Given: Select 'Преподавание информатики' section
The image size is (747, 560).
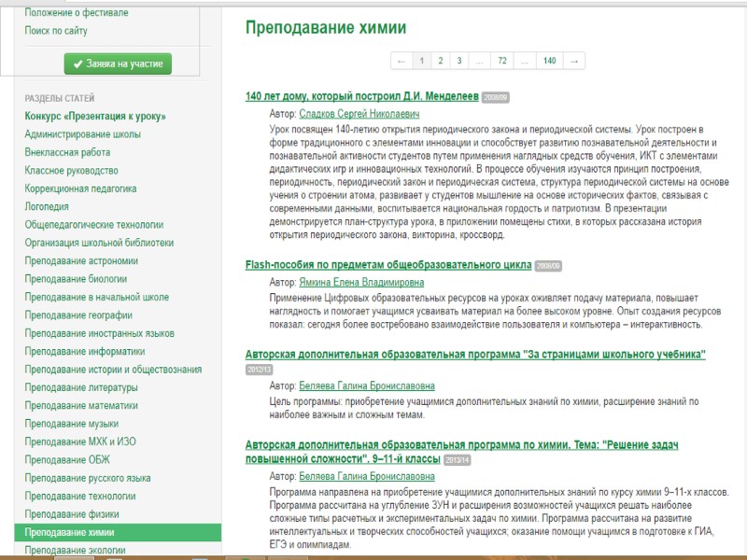Looking at the screenshot, I should [x=85, y=352].
